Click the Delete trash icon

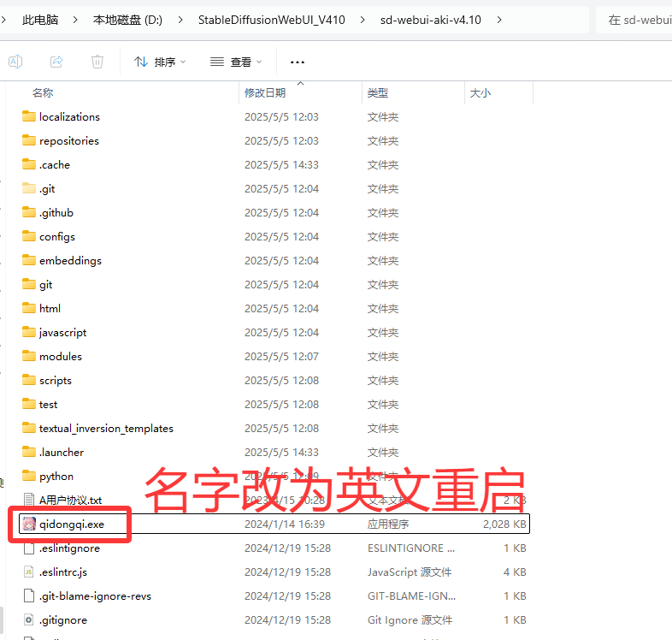(97, 62)
